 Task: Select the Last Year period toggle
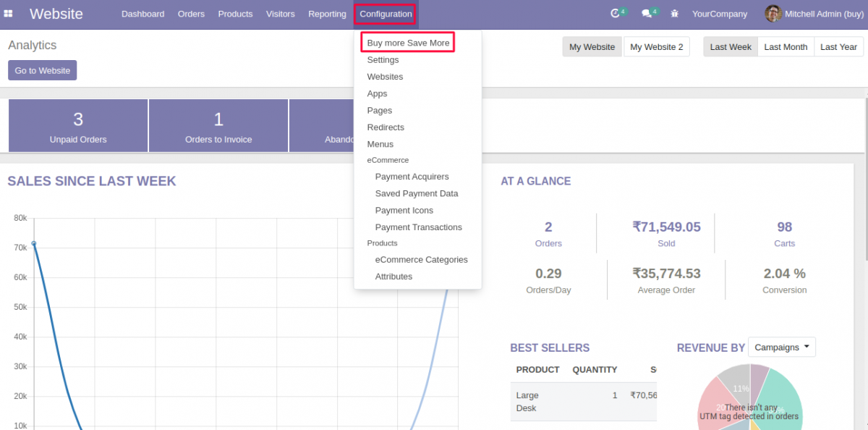[838, 47]
